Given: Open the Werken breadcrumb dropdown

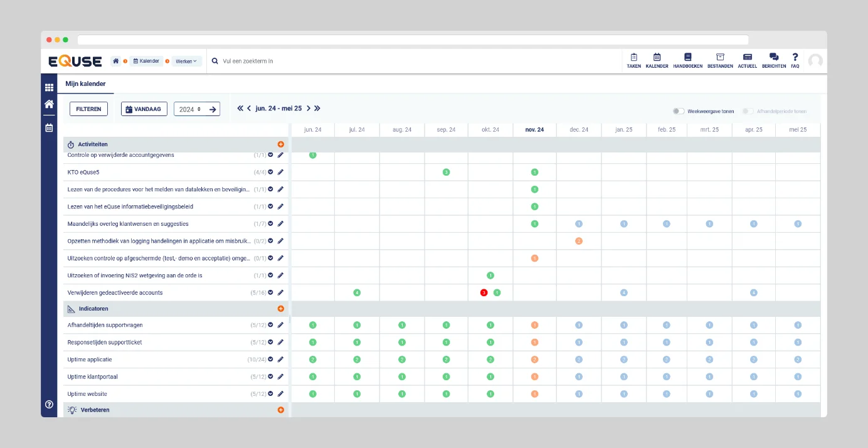Looking at the screenshot, I should (x=186, y=61).
